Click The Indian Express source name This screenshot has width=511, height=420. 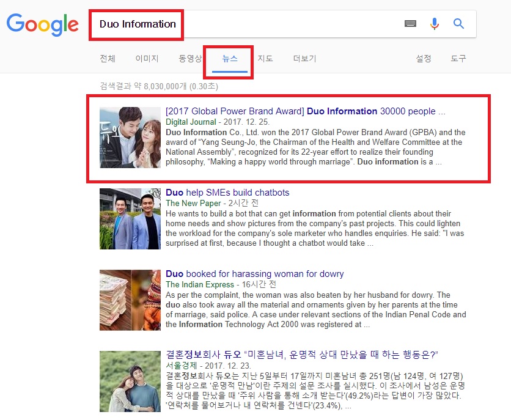[x=200, y=284]
